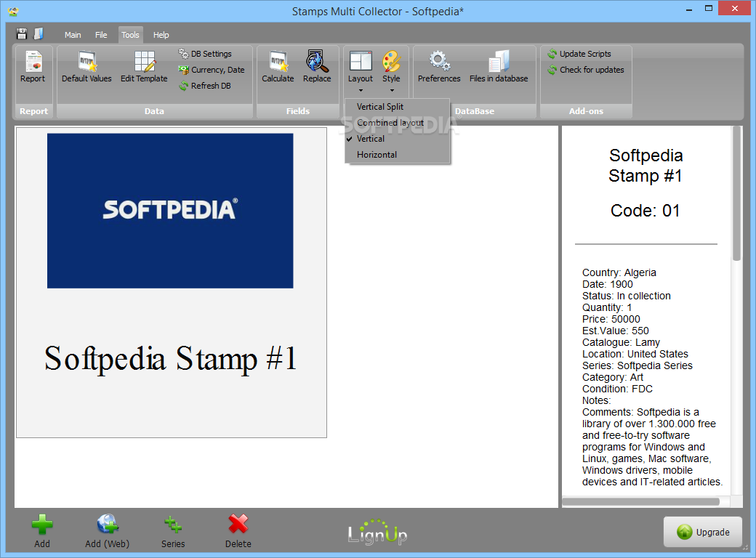Select Horizontal layout
The image size is (756, 558).
(x=398, y=155)
